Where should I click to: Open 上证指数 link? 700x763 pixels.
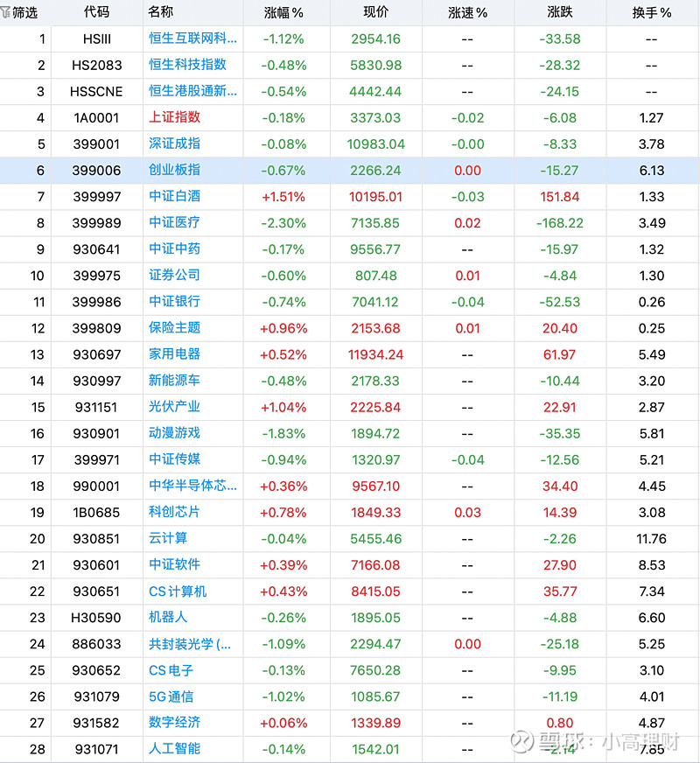click(174, 117)
